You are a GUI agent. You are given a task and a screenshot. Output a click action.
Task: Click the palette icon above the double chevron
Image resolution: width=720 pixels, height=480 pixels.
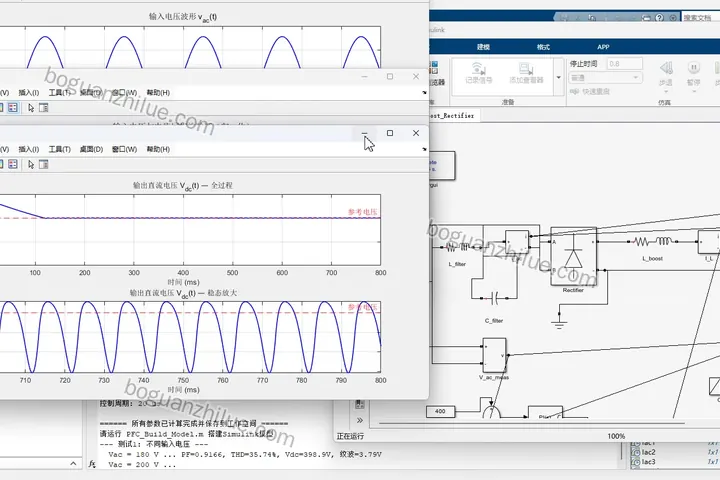[x=360, y=404]
